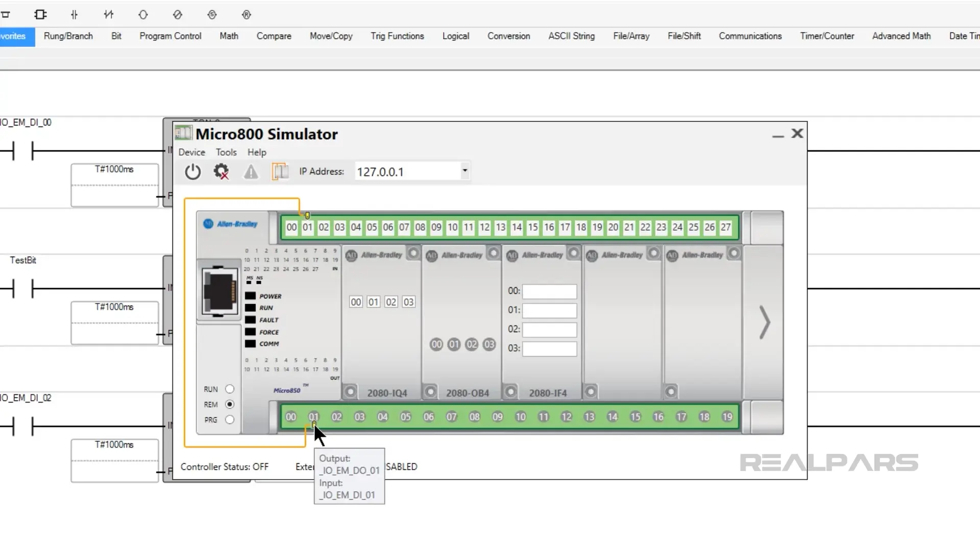Toggle embedded input terminal 20

coord(614,227)
